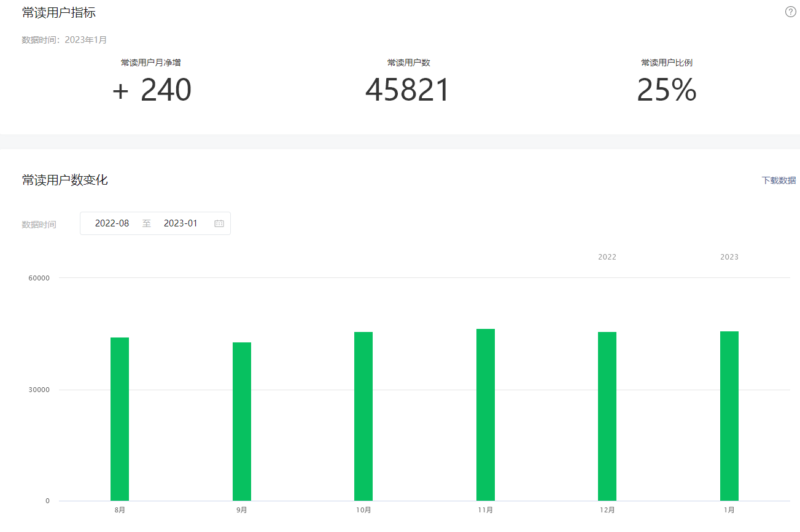Click the green bar for 1月
Image resolution: width=800 pixels, height=532 pixels.
729,415
